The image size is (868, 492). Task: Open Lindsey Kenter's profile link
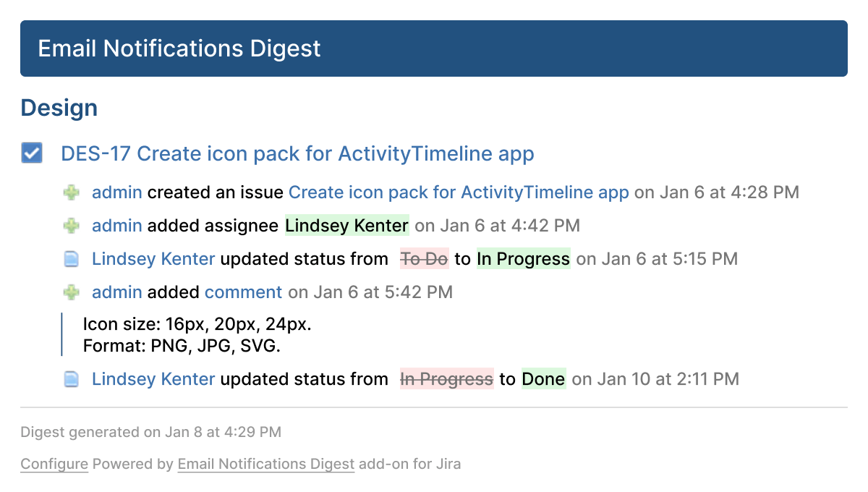153,258
